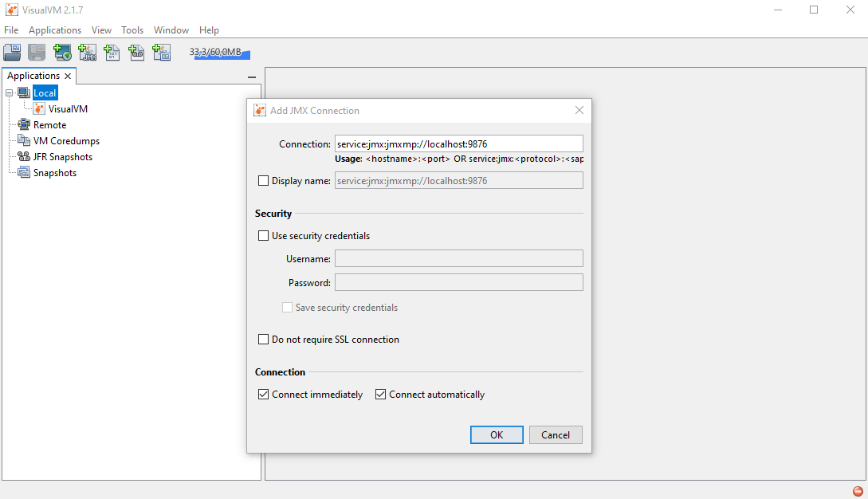
Task: Select the VisualVM application node
Action: click(x=68, y=109)
